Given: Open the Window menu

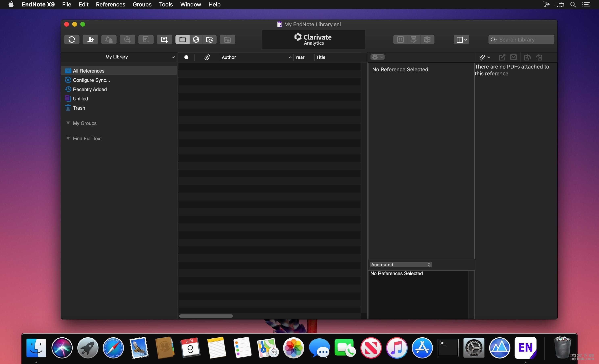Looking at the screenshot, I should (191, 4).
